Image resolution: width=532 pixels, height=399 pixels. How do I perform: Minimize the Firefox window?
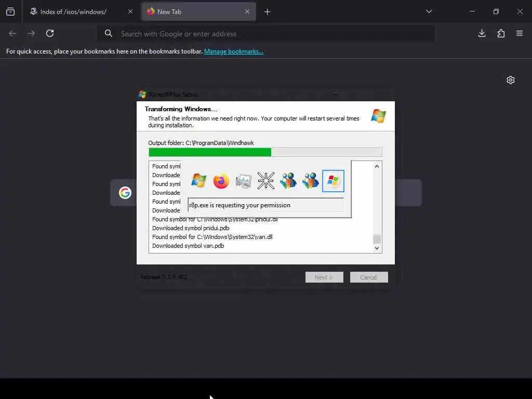[x=472, y=11]
